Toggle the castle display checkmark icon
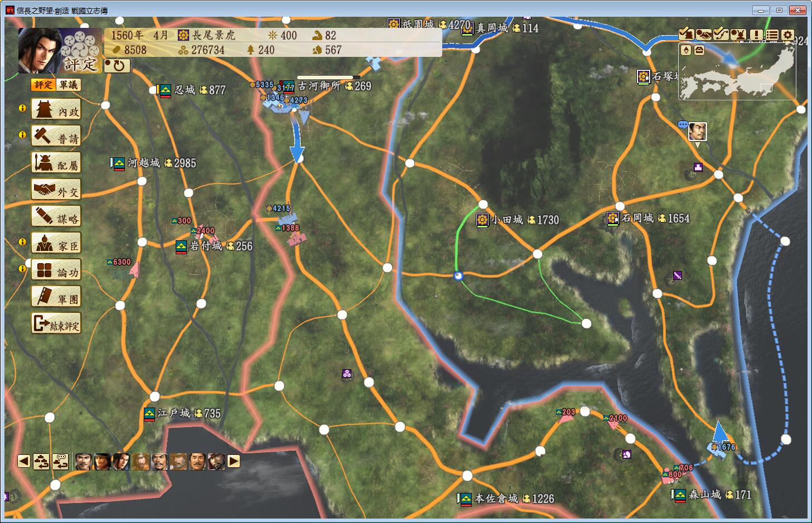812x523 pixels. [x=686, y=35]
